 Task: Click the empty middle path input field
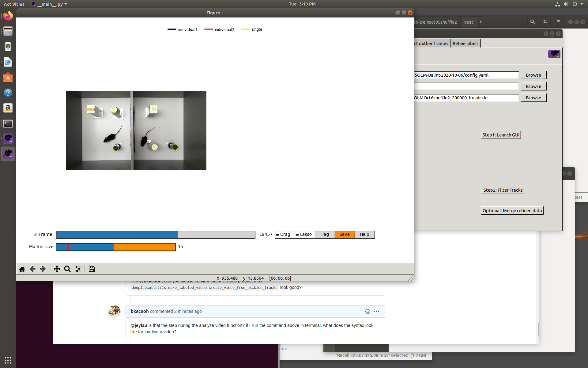point(466,86)
